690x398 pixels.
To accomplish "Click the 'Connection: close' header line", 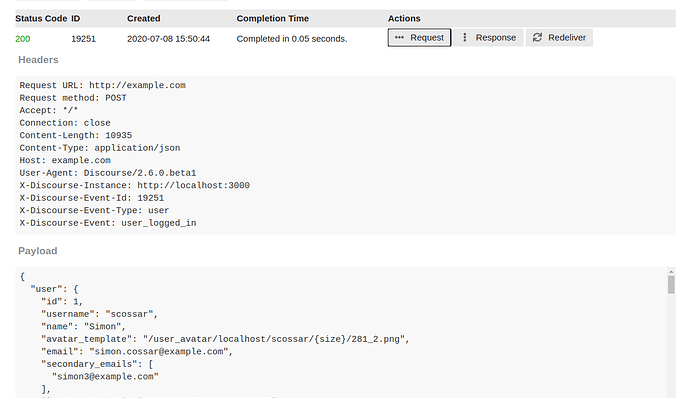I will coord(65,123).
